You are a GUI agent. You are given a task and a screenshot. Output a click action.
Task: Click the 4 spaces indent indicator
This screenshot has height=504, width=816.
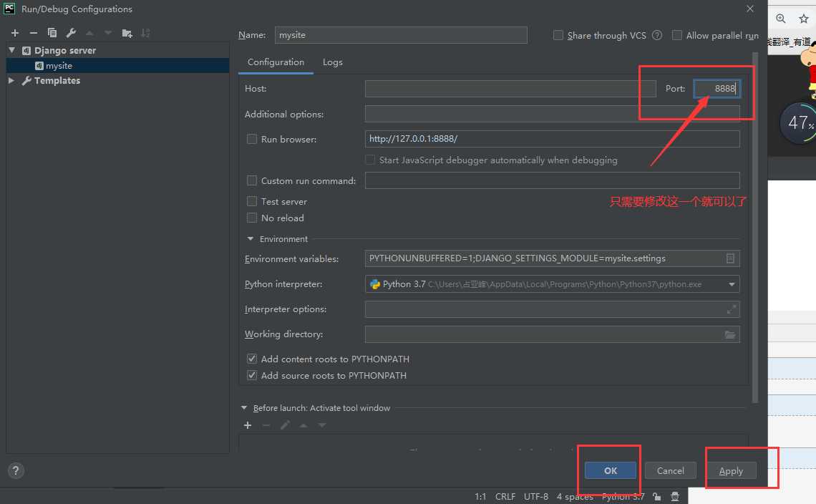coord(575,497)
